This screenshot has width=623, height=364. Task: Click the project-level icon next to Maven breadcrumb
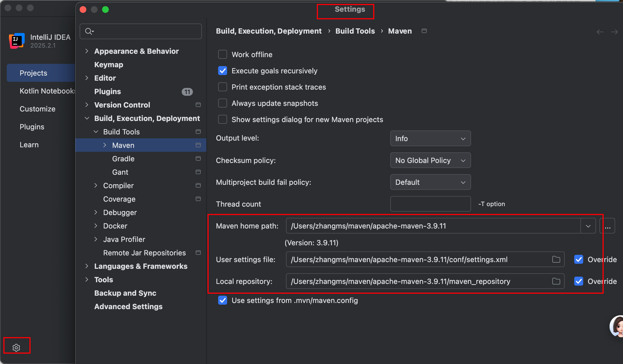tap(424, 31)
